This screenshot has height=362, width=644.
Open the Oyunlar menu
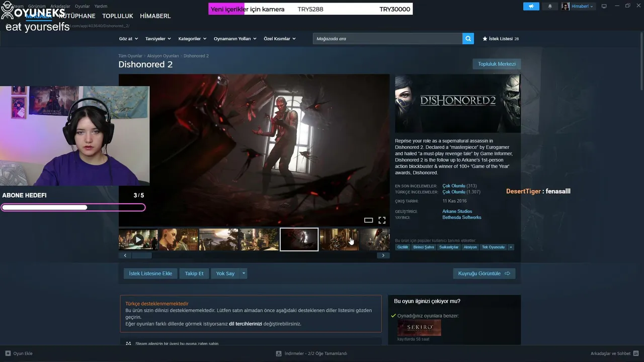tap(83, 6)
